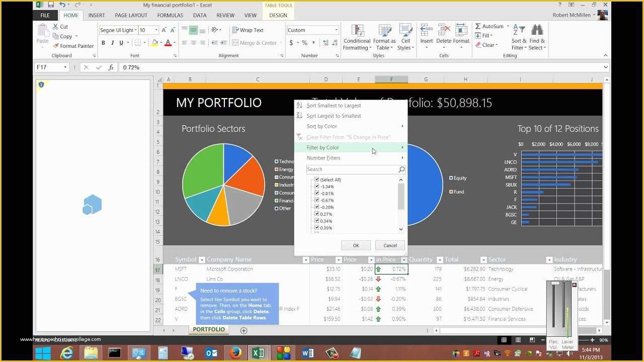Apply Percent Style format
The height and width of the screenshot is (362, 644).
coord(304,43)
